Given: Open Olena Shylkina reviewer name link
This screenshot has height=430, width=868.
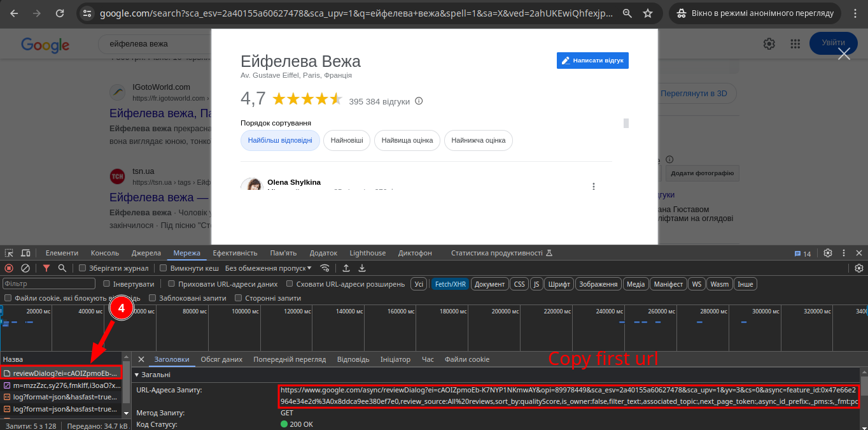Looking at the screenshot, I should 294,182.
